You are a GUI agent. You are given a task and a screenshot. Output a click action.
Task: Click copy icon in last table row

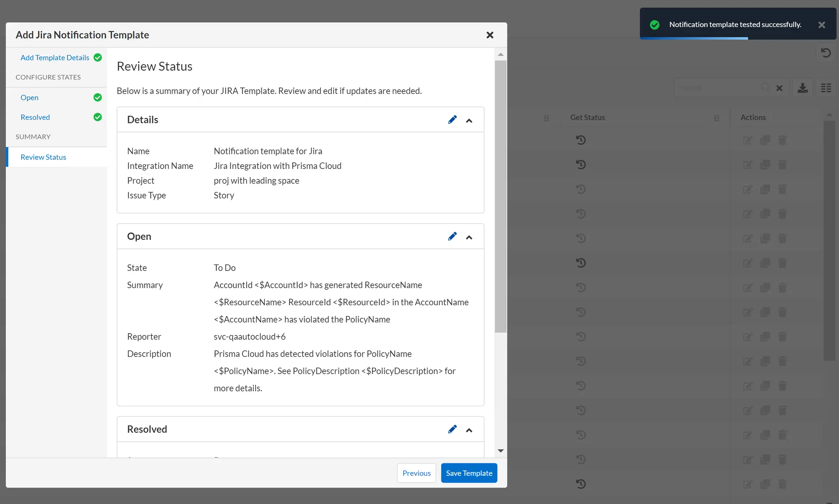point(765,484)
